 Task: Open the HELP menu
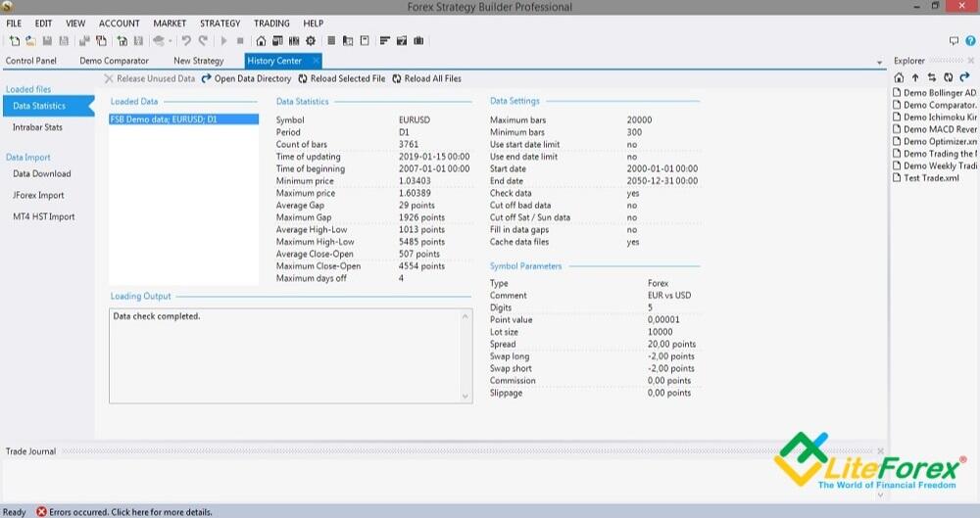pos(314,24)
